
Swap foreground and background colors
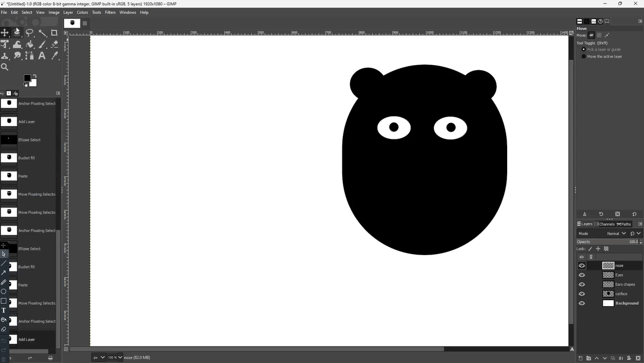(35, 76)
